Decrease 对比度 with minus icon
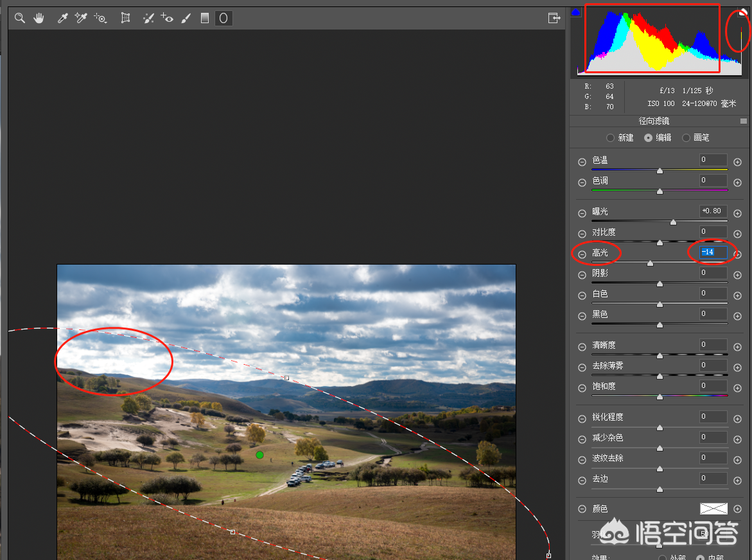This screenshot has width=752, height=560. click(582, 234)
